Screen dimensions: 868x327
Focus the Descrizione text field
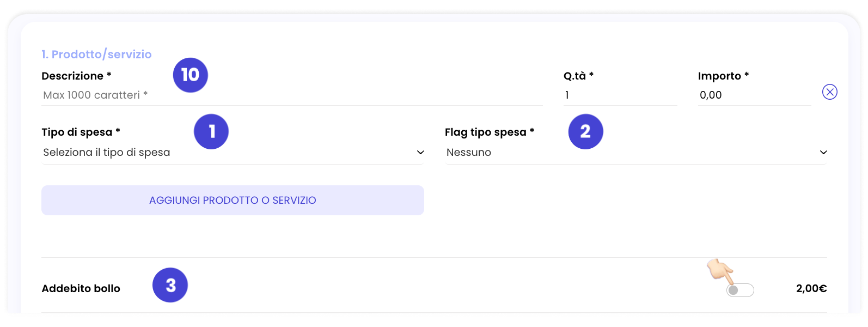point(291,95)
